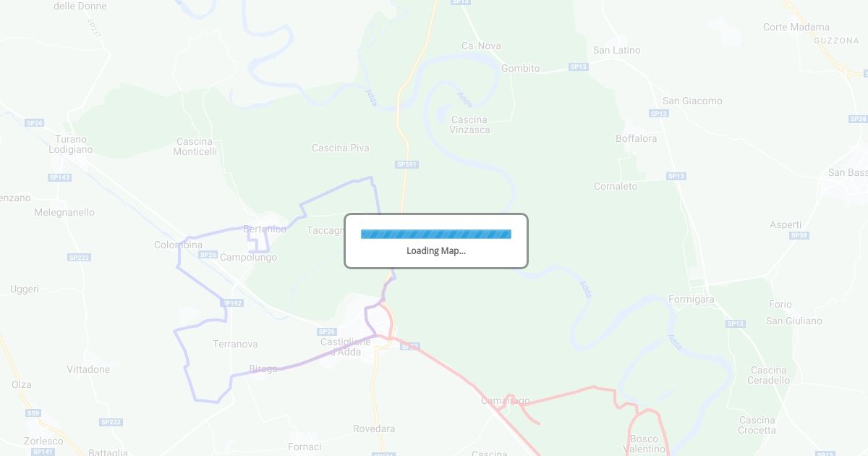Click the SP27 road shield near Castiglione
The image size is (868, 456).
[x=410, y=346]
